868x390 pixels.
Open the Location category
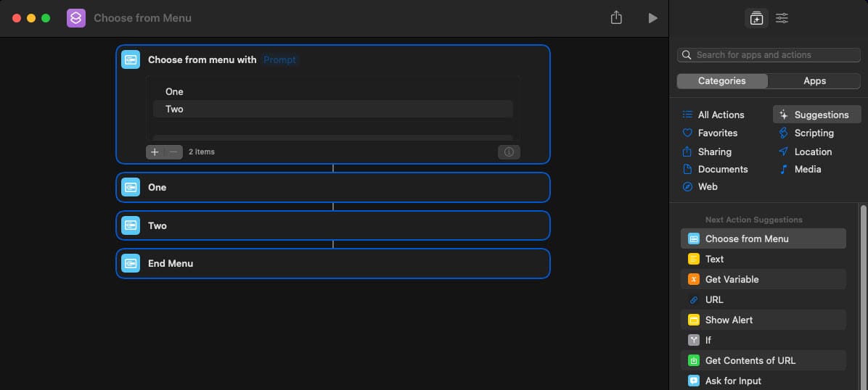[813, 152]
